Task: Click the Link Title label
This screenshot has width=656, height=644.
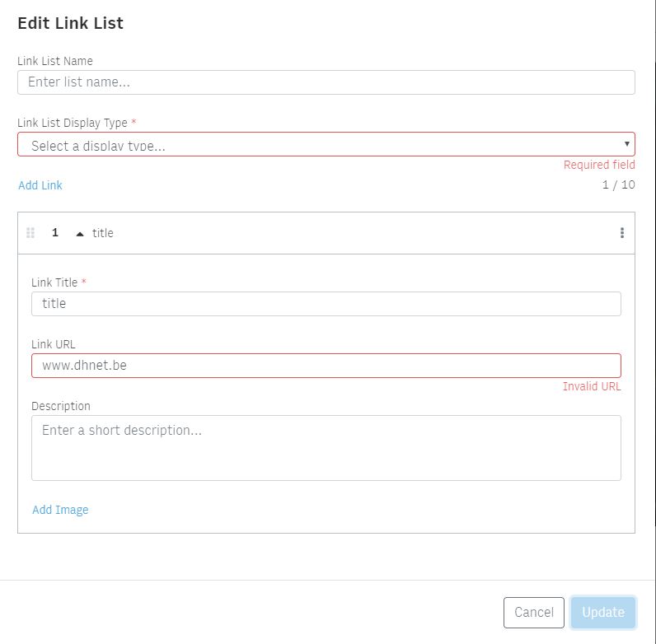Action: tap(54, 282)
